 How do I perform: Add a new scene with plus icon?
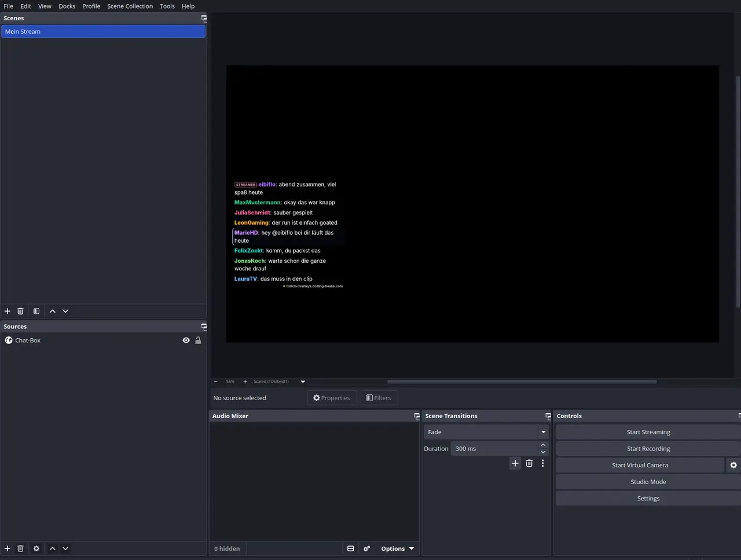(x=8, y=311)
